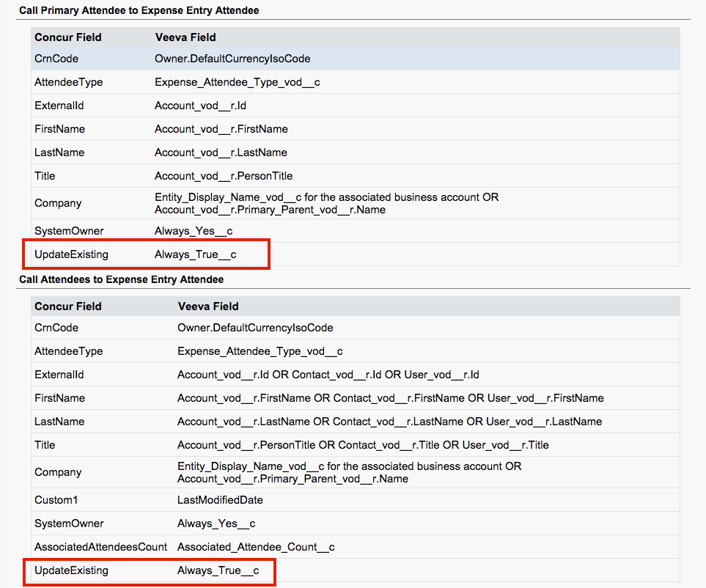This screenshot has width=706, height=588.
Task: Click the Call Primary Attendee to Expense Entry Attendee heading
Action: point(139,10)
